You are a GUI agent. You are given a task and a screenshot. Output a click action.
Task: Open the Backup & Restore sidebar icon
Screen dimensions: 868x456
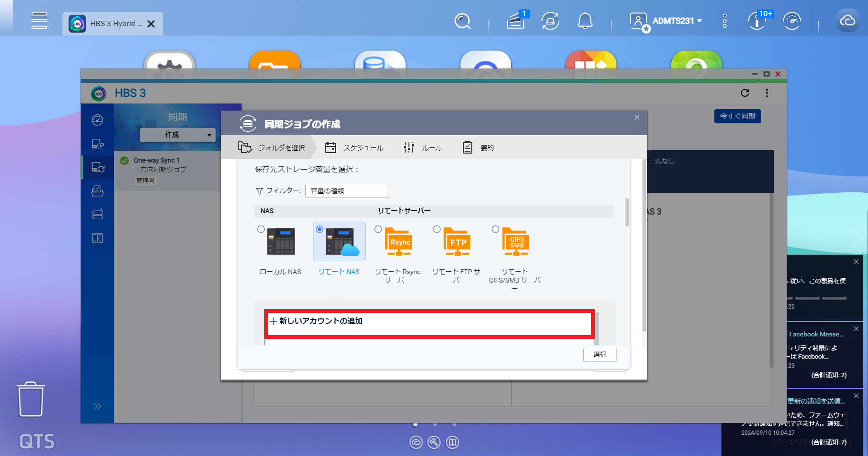97,144
